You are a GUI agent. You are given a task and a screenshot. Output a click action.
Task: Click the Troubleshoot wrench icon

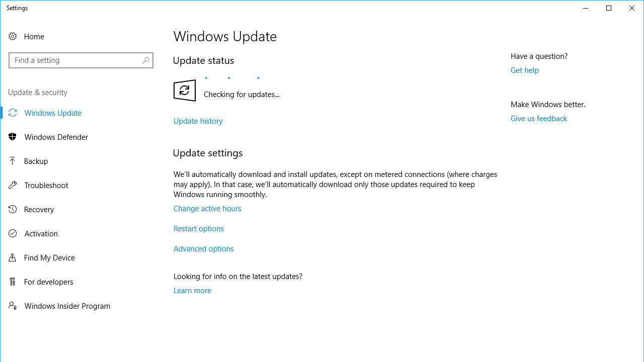click(x=13, y=185)
